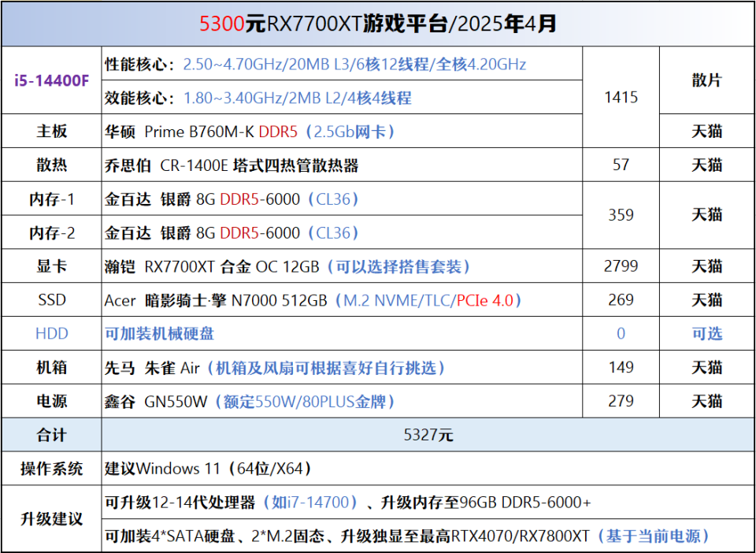Select the "散热" row label
The width and height of the screenshot is (756, 553).
pyautogui.click(x=52, y=165)
